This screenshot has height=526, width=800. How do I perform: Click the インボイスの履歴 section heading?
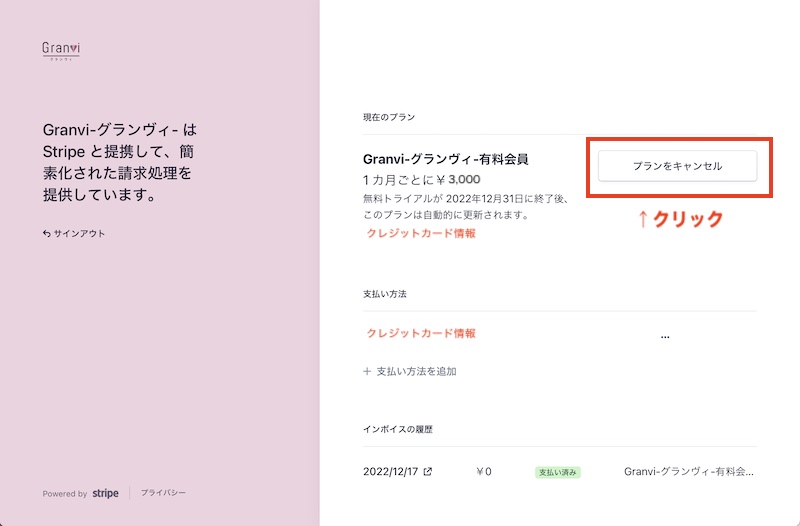click(x=397, y=430)
